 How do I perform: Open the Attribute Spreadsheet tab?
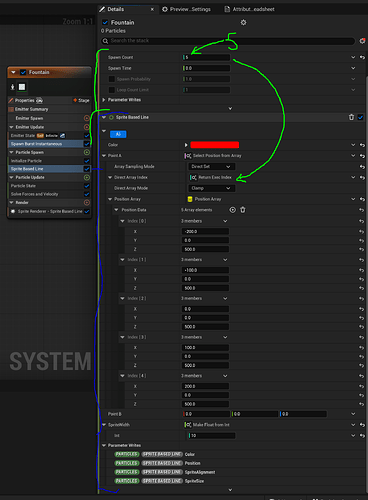coord(250,9)
